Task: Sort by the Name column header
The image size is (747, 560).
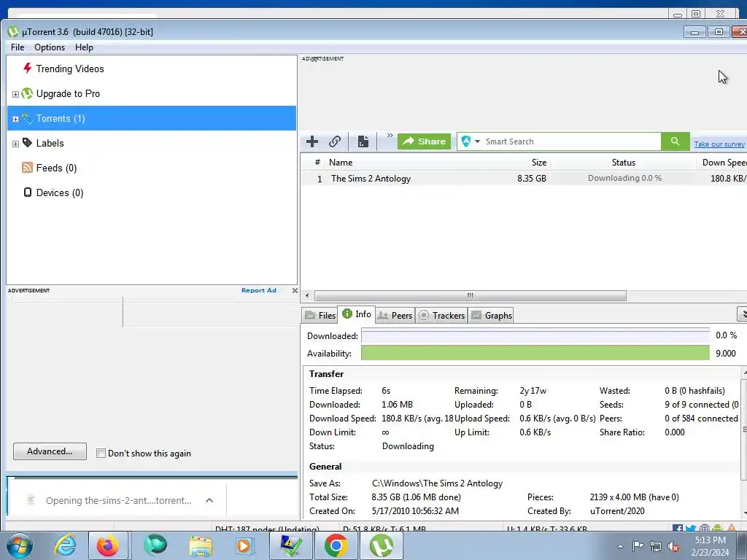Action: [x=341, y=163]
